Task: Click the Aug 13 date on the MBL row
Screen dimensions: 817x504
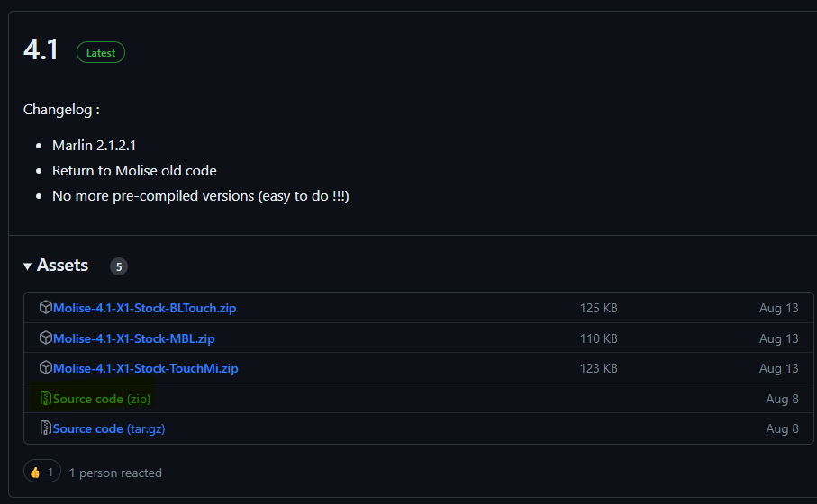Action: pos(779,338)
